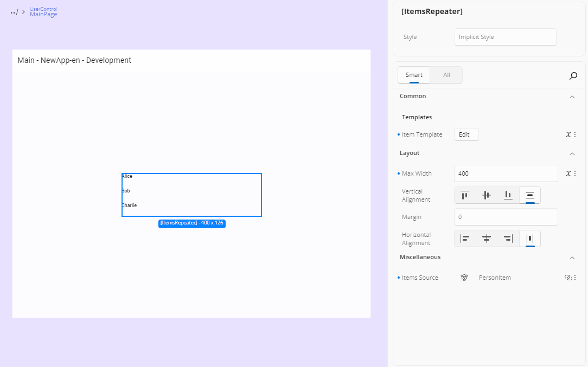Select the Smart properties tab
588x367 pixels.
tap(413, 75)
